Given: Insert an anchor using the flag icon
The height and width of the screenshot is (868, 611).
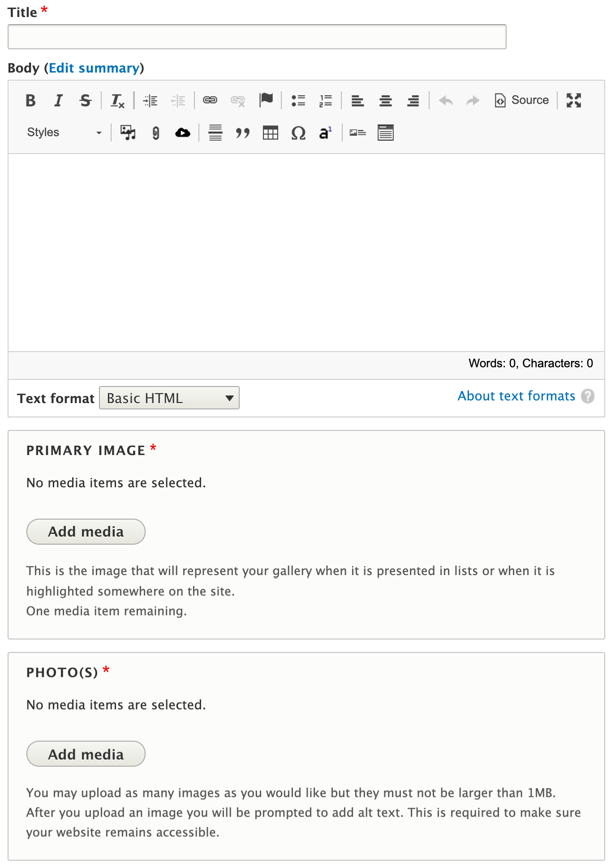Looking at the screenshot, I should pyautogui.click(x=266, y=100).
